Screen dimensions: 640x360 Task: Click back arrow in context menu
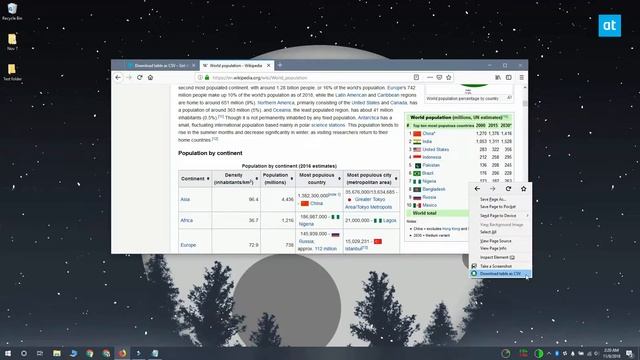point(477,189)
